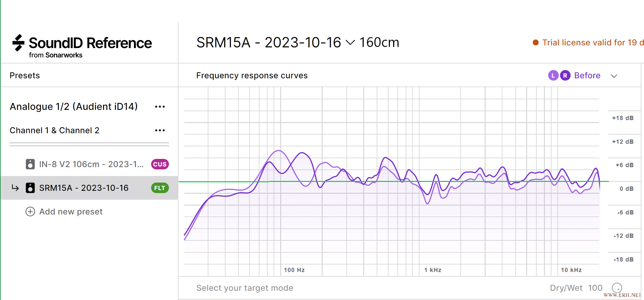The width and height of the screenshot is (644, 300).
Task: Click the green 0 dB target line
Action: (x=394, y=181)
